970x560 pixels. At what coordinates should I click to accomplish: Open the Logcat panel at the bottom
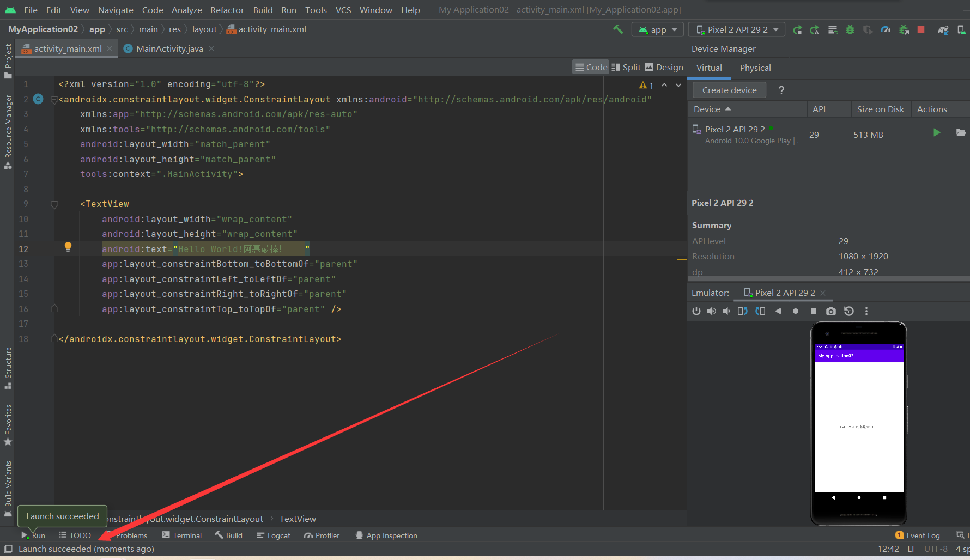pos(273,535)
